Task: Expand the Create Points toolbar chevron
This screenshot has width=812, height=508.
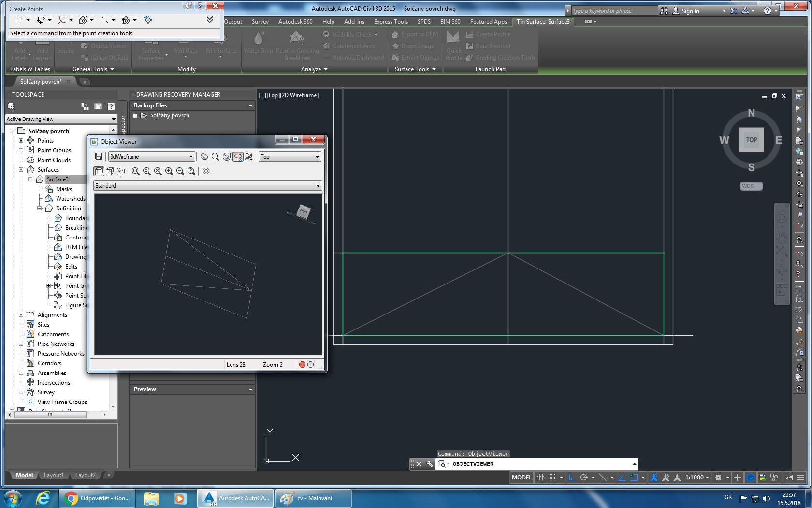Action: 210,20
